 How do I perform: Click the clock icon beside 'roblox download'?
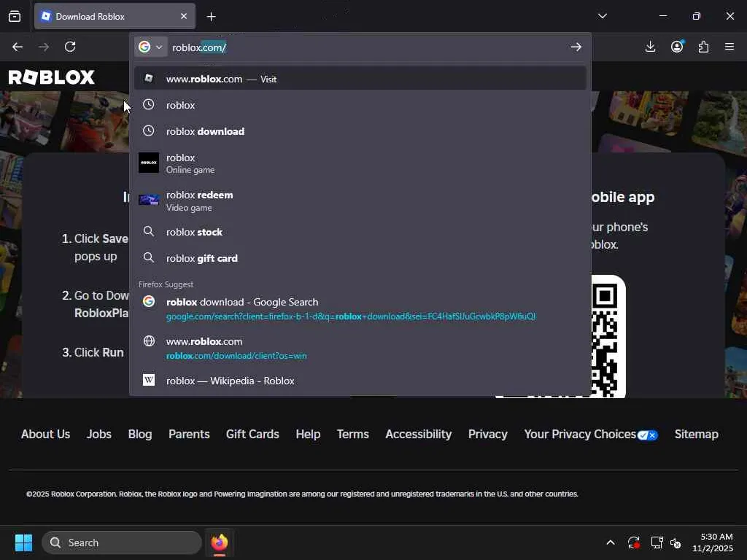coord(149,131)
